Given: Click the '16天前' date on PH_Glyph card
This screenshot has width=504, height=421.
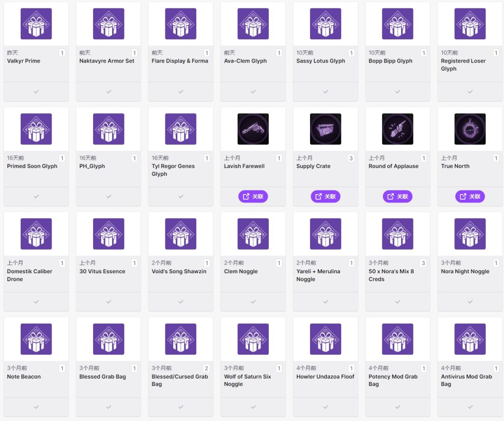Looking at the screenshot, I should point(88,158).
